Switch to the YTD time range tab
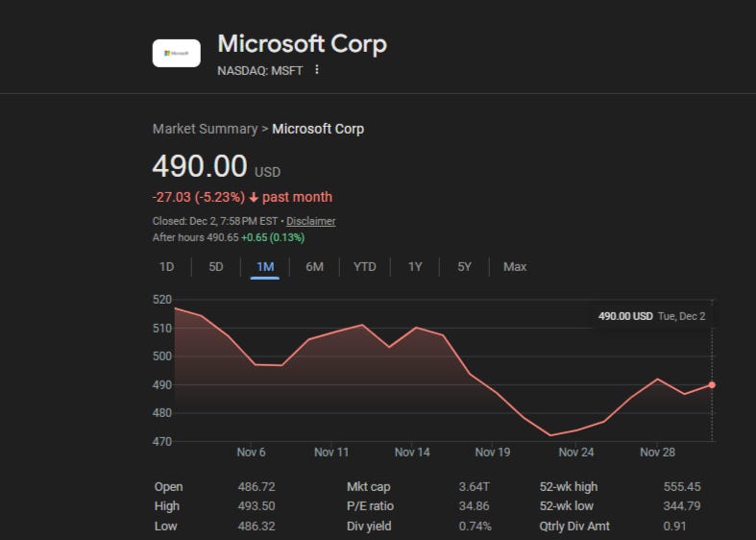756x540 pixels. point(364,266)
